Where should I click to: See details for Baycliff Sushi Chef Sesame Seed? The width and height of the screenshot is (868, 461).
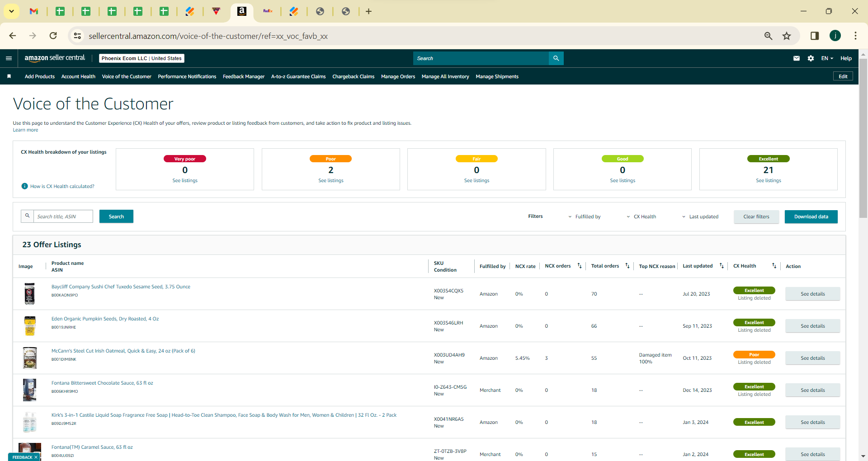pos(813,294)
